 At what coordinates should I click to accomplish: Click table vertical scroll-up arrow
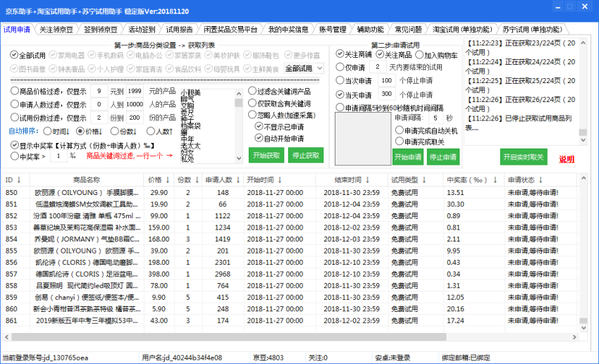coord(583,178)
